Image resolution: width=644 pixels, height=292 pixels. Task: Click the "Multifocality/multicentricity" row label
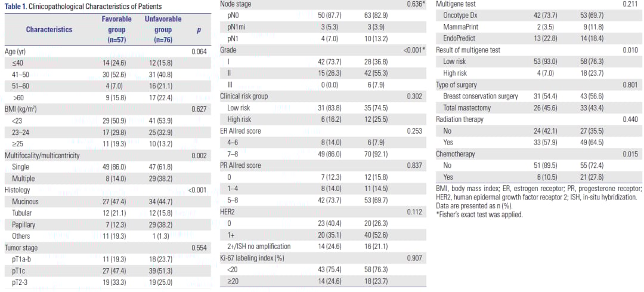(x=42, y=155)
